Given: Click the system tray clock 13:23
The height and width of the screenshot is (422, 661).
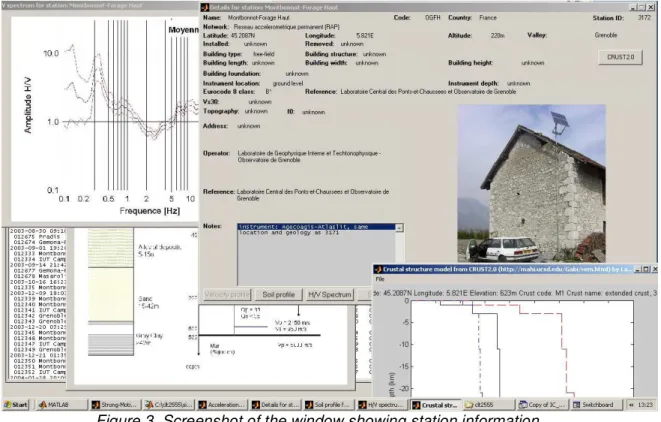Looking at the screenshot, I should pos(645,405).
